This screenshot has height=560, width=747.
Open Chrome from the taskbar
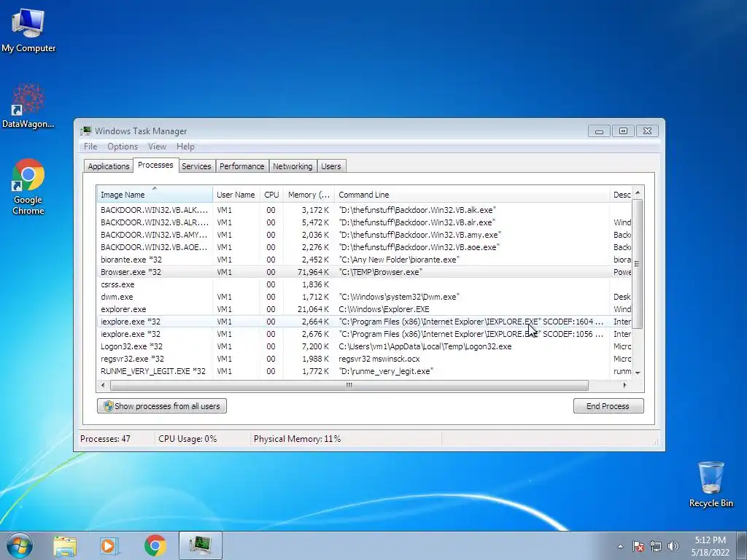click(x=155, y=545)
